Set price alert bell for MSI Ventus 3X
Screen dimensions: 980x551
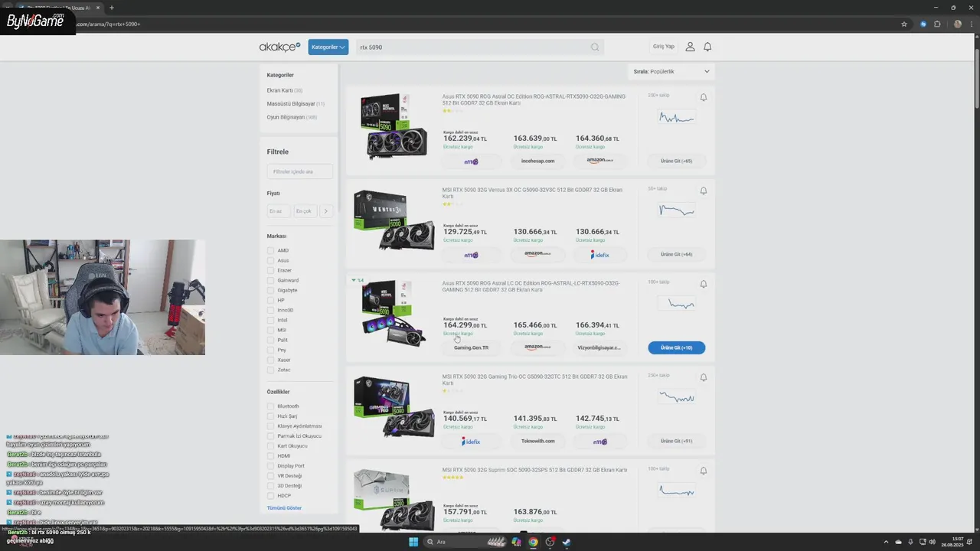pyautogui.click(x=704, y=191)
